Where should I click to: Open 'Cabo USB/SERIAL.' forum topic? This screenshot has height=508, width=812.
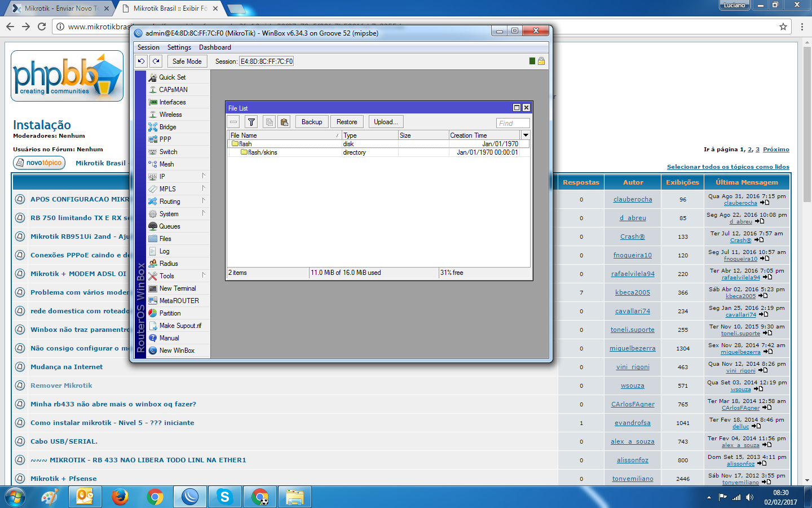(x=64, y=441)
